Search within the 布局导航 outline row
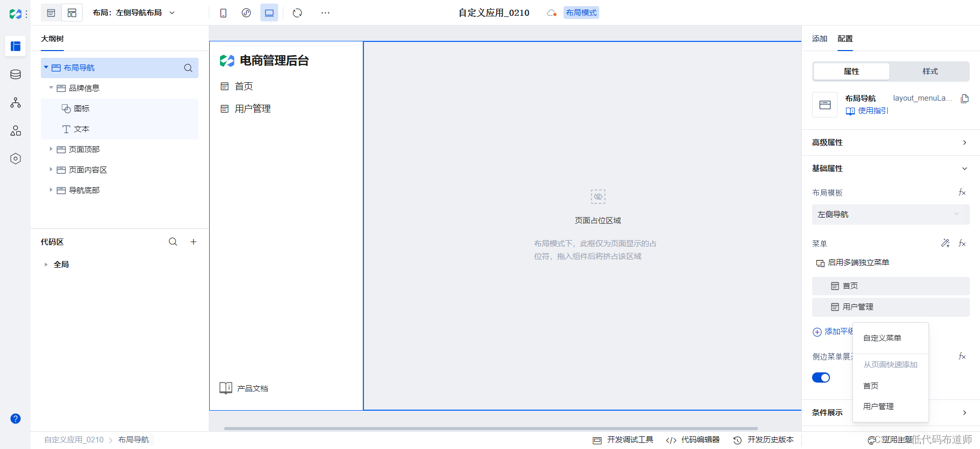Image resolution: width=980 pixels, height=449 pixels. pyautogui.click(x=188, y=68)
